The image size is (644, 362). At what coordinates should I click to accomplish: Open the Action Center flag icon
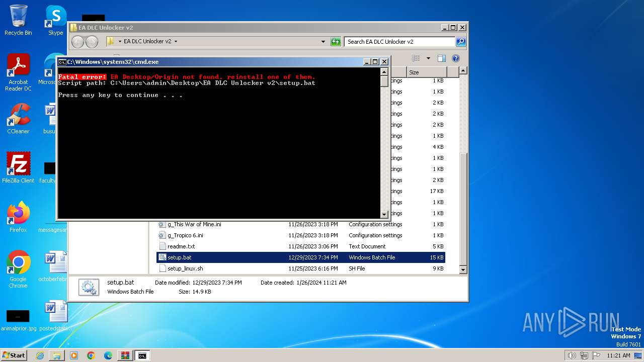(596, 355)
